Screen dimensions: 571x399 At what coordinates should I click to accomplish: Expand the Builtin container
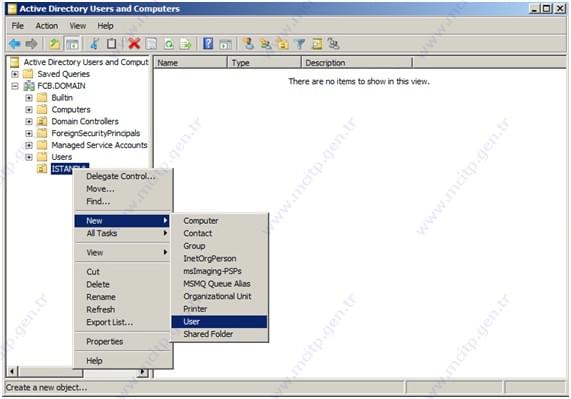(x=29, y=98)
